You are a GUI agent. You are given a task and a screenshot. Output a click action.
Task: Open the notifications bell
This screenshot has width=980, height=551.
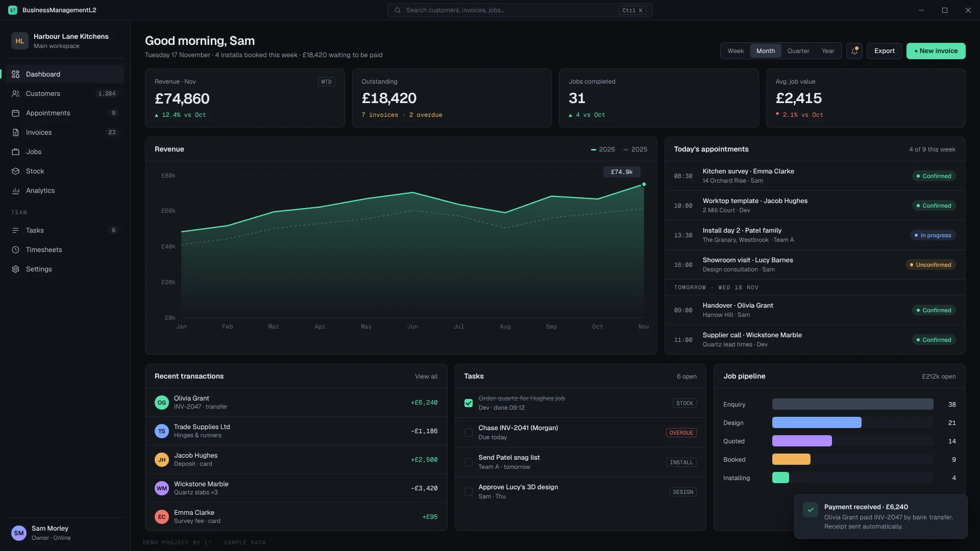tap(854, 51)
